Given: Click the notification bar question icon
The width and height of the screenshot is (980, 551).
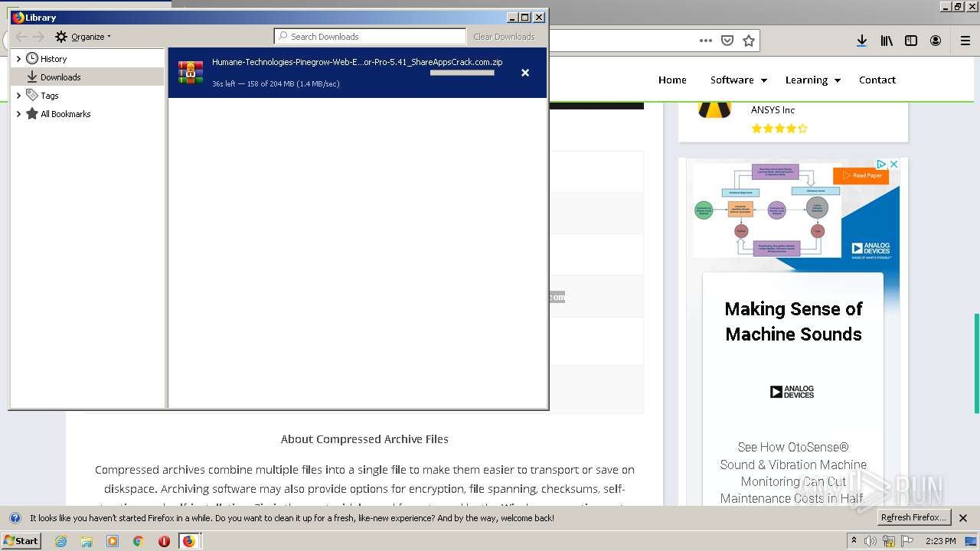Looking at the screenshot, I should coord(15,518).
